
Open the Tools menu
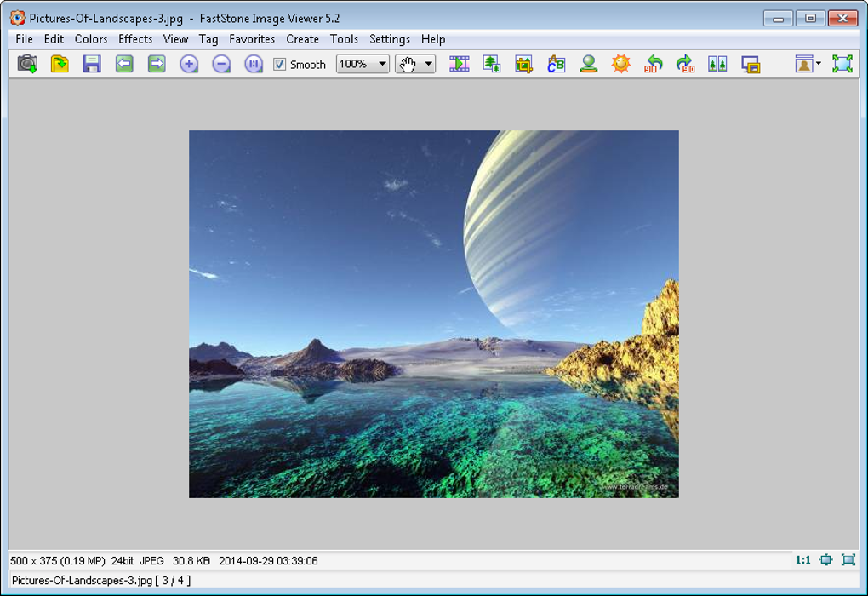click(344, 39)
